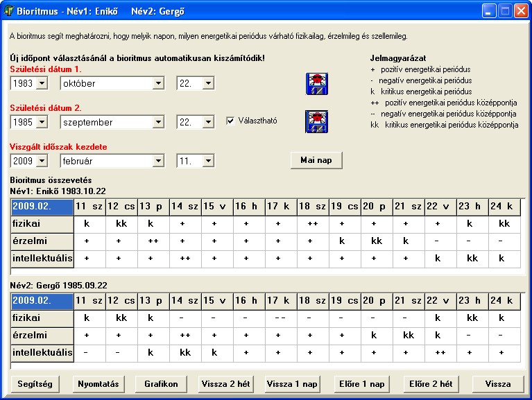Click the Vissza button at bottom right
This screenshot has width=532, height=400.
[x=498, y=384]
